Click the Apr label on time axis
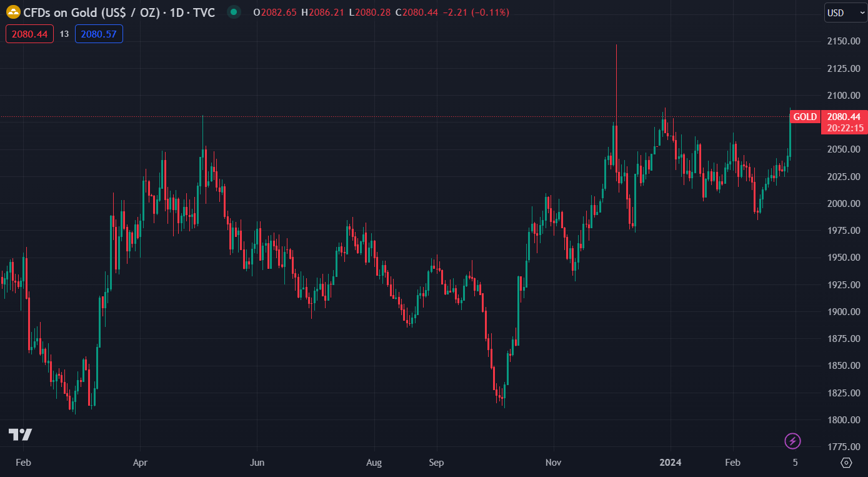Image resolution: width=868 pixels, height=477 pixels. click(x=141, y=463)
